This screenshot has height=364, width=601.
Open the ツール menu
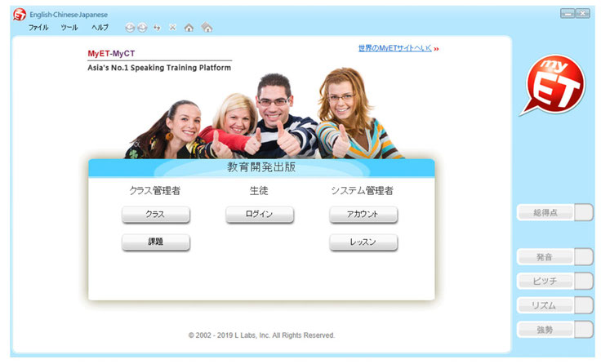[x=69, y=28]
